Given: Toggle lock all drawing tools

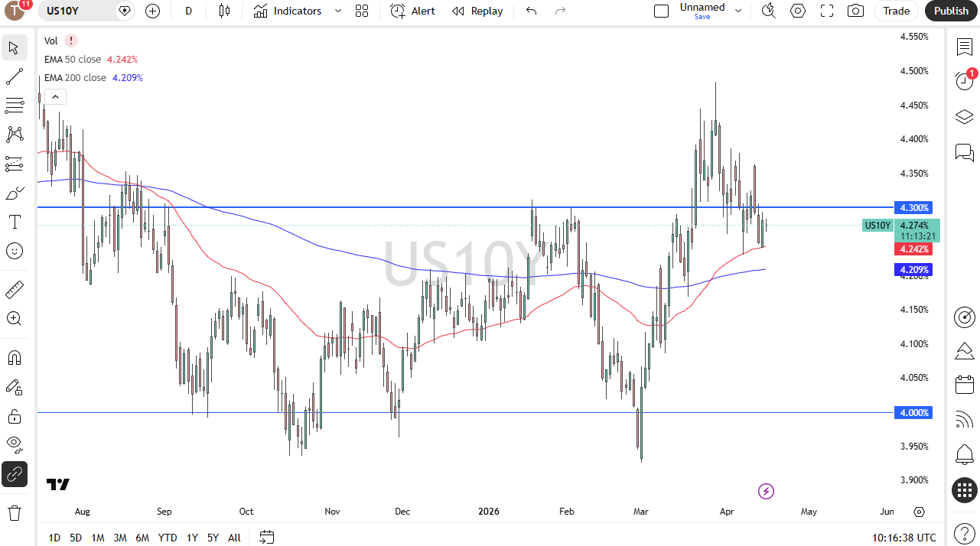Looking at the screenshot, I should click(x=14, y=416).
